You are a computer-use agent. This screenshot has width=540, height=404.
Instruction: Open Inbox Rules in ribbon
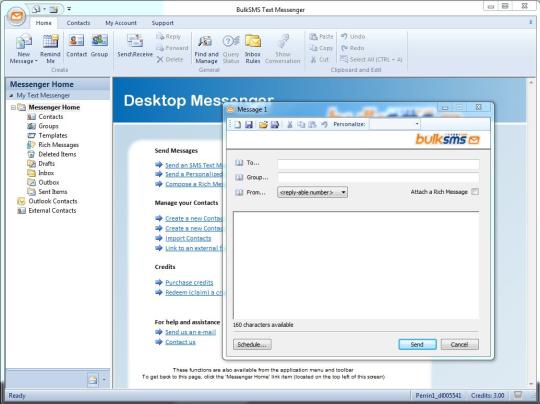point(252,49)
